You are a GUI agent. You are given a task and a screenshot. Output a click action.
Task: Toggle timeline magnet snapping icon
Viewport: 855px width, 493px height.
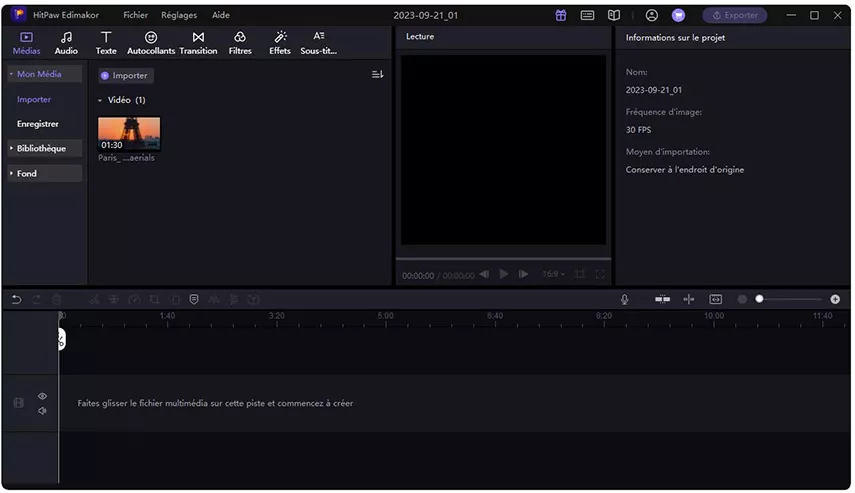pyautogui.click(x=663, y=299)
